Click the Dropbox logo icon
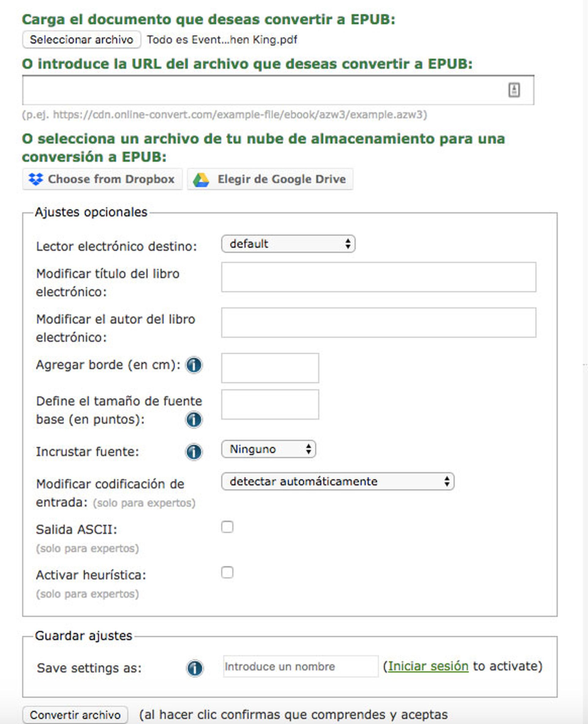Image resolution: width=588 pixels, height=724 pixels. coord(36,179)
